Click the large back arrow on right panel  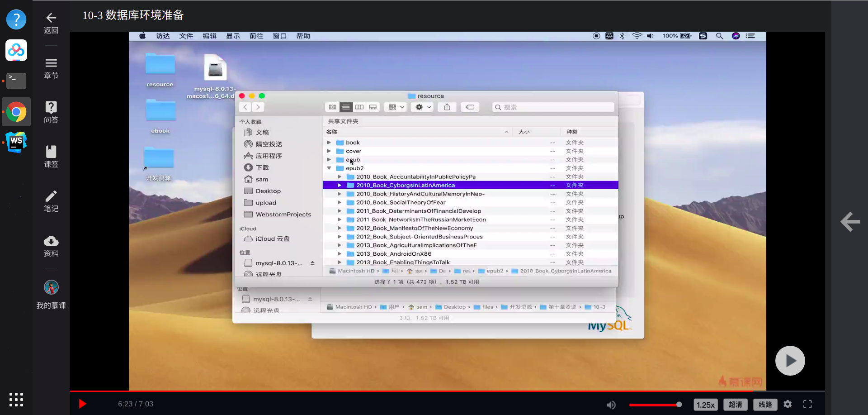coord(850,222)
